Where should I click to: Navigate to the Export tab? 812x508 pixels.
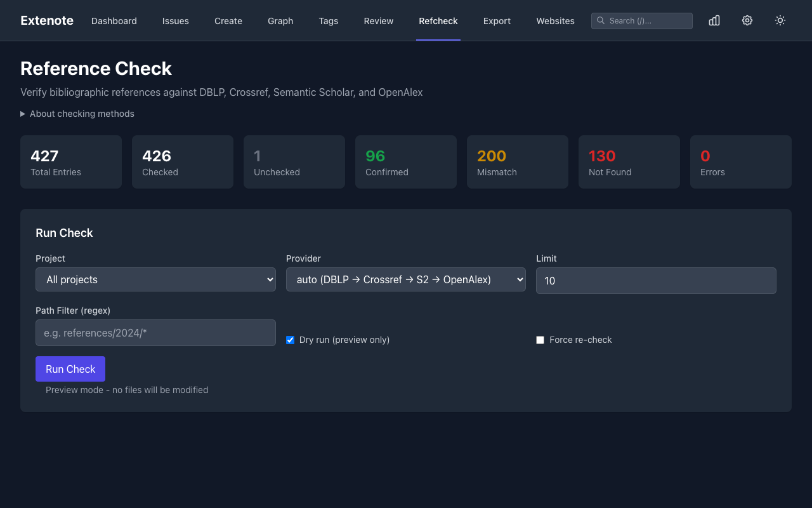click(x=497, y=21)
